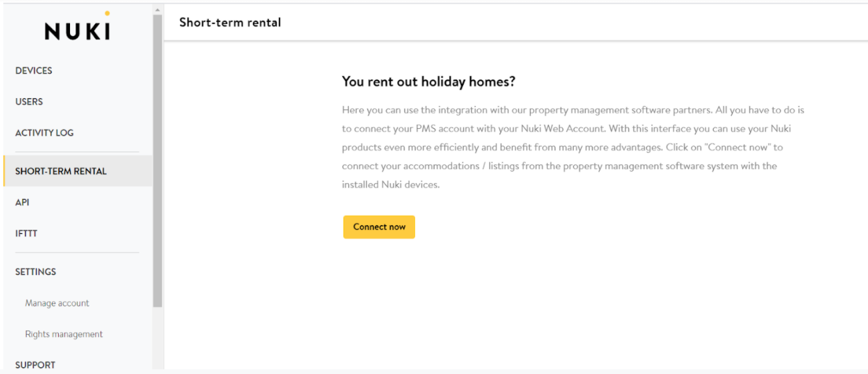This screenshot has width=868, height=374.
Task: Expand the Settings section in the sidebar
Action: click(35, 272)
